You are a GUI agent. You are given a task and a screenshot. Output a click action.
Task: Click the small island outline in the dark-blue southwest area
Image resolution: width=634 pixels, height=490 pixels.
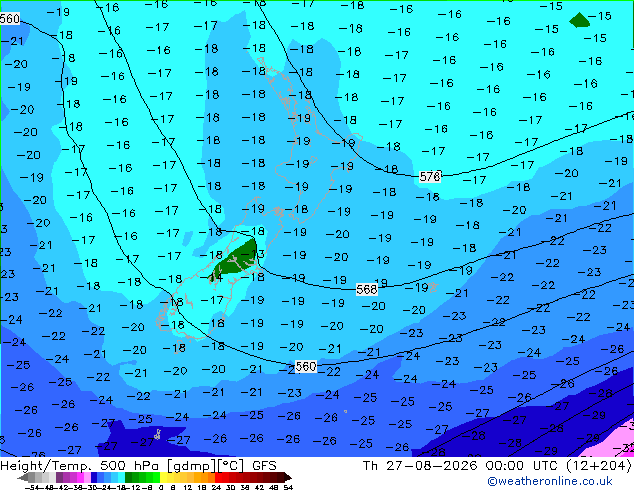tap(158, 434)
